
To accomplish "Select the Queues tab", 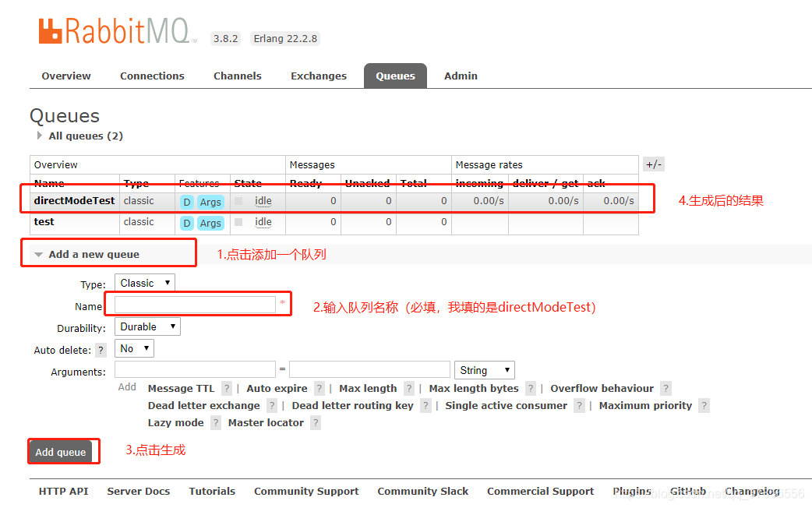I will point(396,76).
